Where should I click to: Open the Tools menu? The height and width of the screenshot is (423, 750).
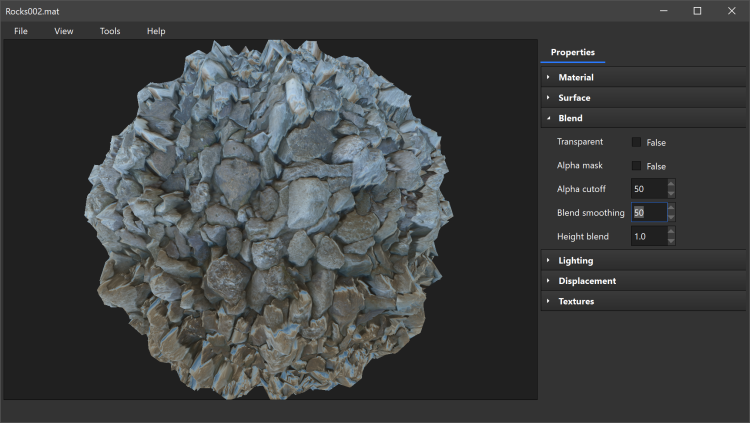click(110, 31)
